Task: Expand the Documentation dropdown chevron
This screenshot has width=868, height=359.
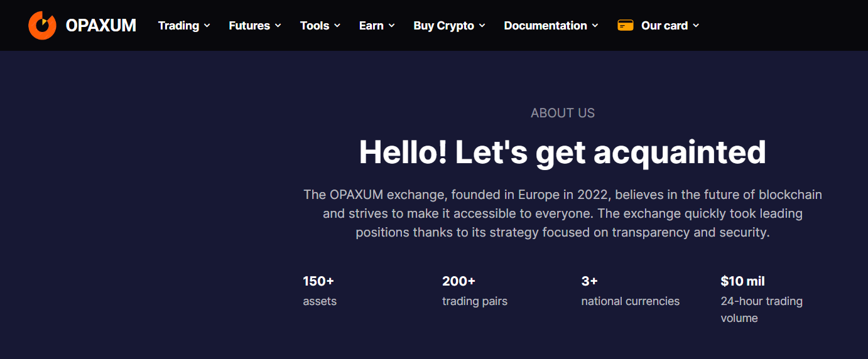Action: click(x=595, y=26)
